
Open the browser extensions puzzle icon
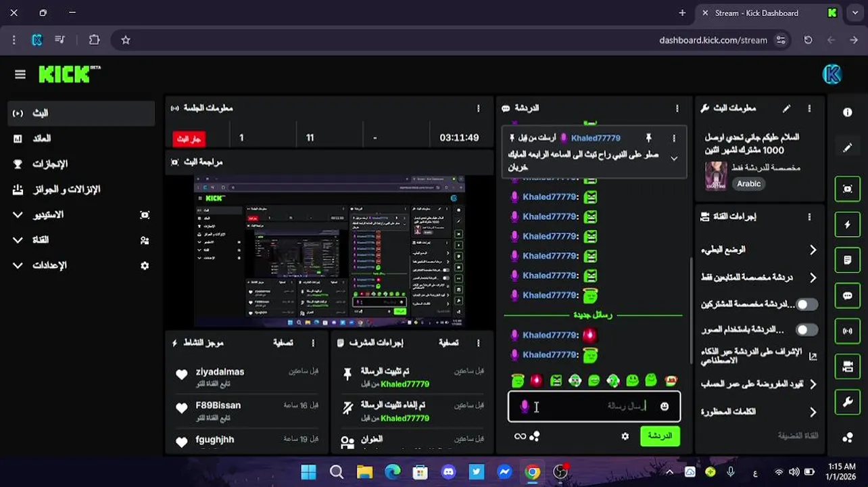(94, 40)
